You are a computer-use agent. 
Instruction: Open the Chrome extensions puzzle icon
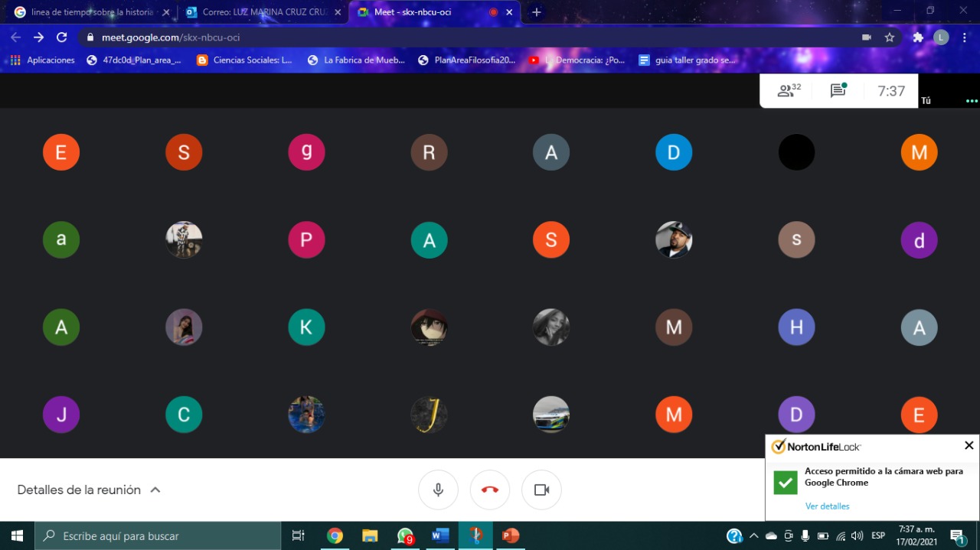pyautogui.click(x=918, y=37)
